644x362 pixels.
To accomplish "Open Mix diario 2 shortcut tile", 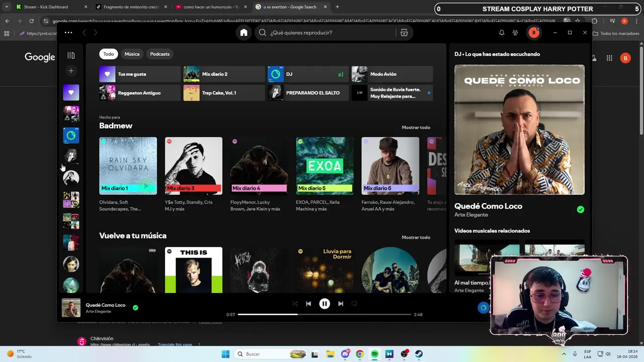I will click(x=224, y=74).
